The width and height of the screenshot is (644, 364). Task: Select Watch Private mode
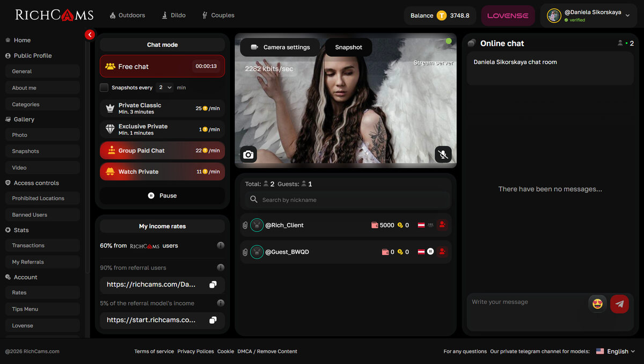(162, 172)
